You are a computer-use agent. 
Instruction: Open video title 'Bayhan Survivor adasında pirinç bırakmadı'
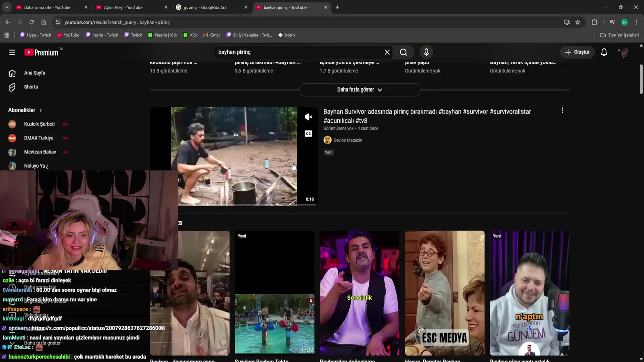click(x=427, y=116)
